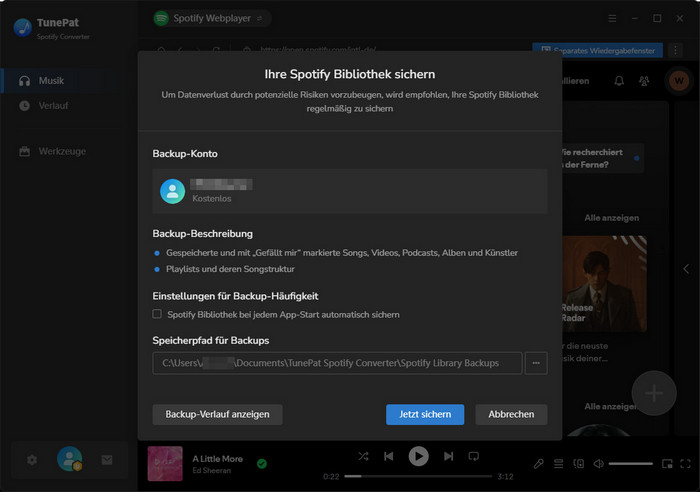The width and height of the screenshot is (700, 492).
Task: Toggle repeat mode
Action: [x=474, y=456]
